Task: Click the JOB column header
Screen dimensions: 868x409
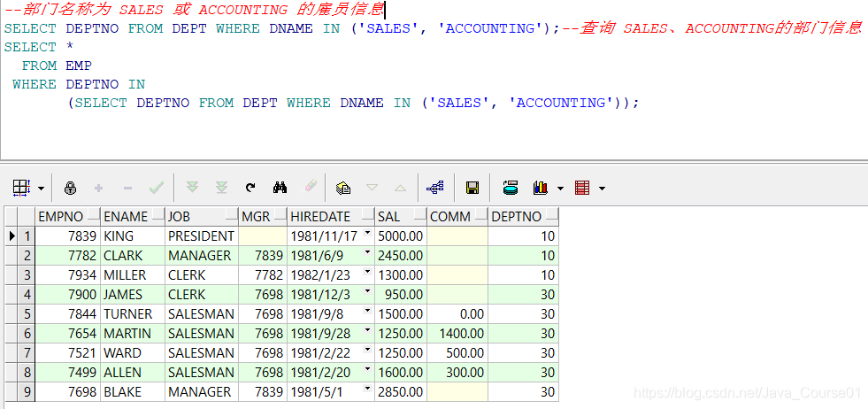Action: (x=202, y=217)
